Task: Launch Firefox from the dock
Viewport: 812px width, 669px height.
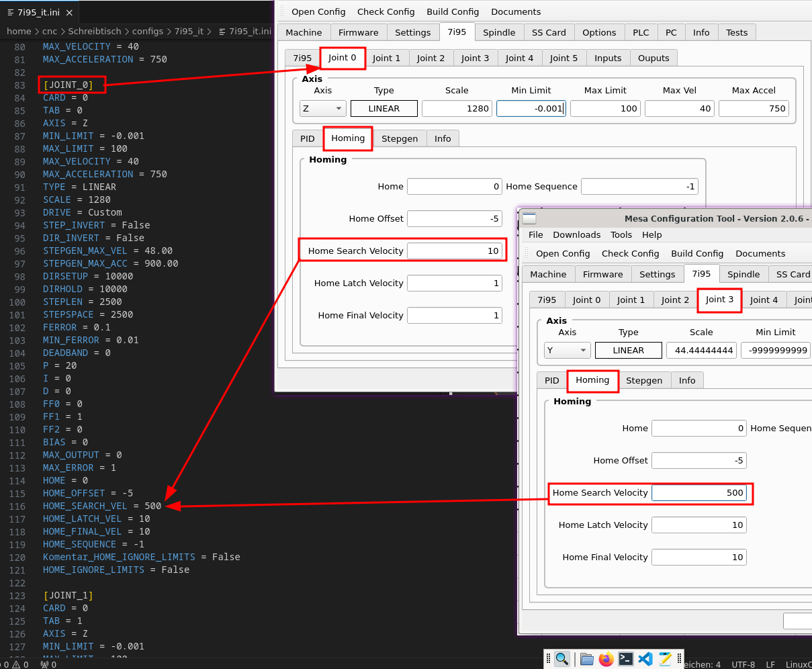Action: pos(606,659)
